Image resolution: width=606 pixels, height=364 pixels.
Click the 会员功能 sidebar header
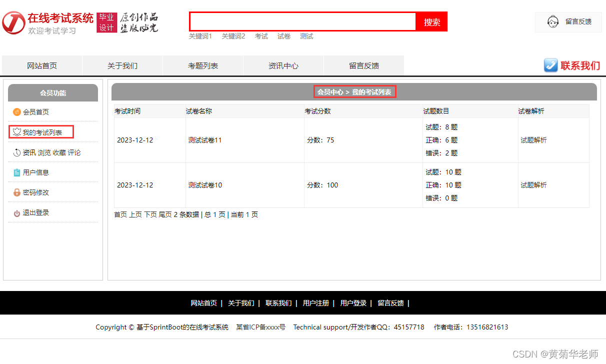[x=53, y=93]
